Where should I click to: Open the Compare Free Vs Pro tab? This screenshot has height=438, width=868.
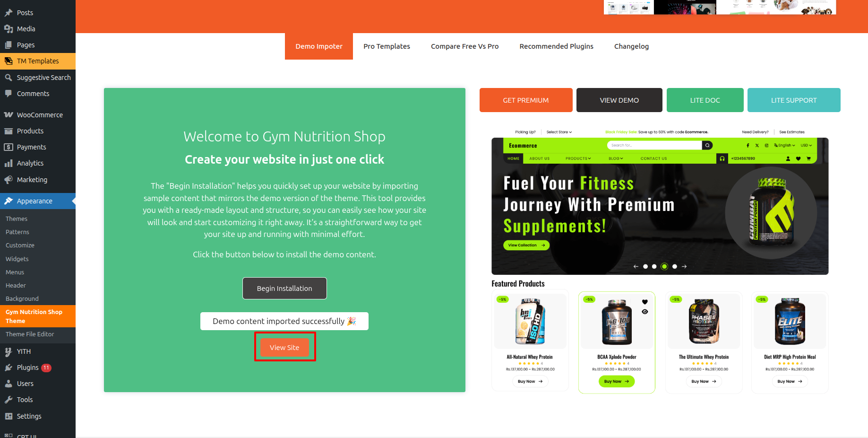click(x=464, y=46)
